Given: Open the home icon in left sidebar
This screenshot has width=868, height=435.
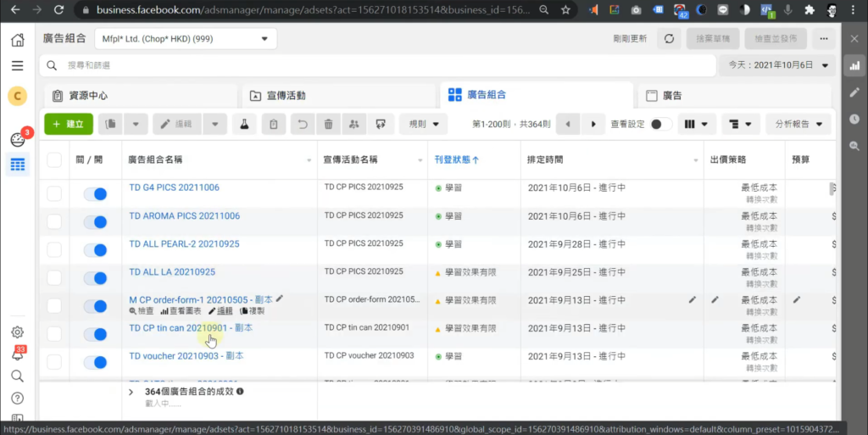Looking at the screenshot, I should point(17,40).
